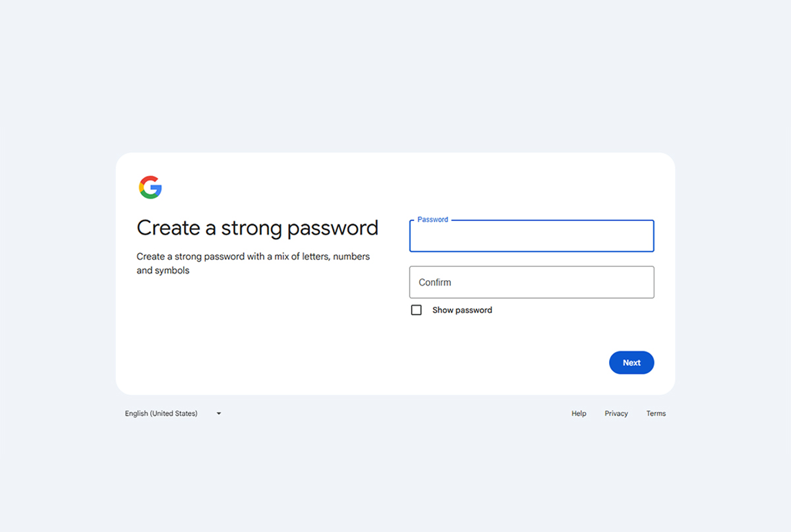
Task: Click the right end of Confirm field
Action: 639,282
